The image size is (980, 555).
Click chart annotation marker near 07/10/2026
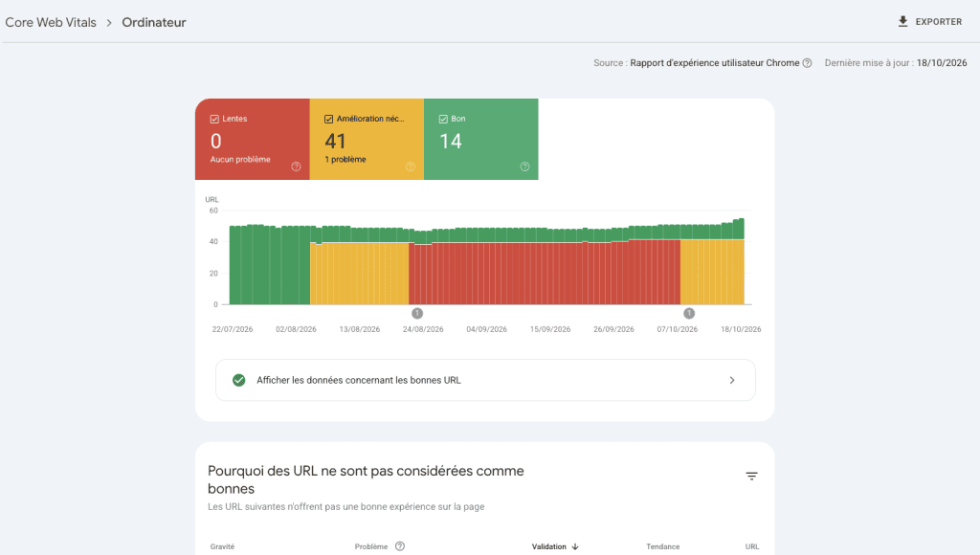[x=689, y=313]
